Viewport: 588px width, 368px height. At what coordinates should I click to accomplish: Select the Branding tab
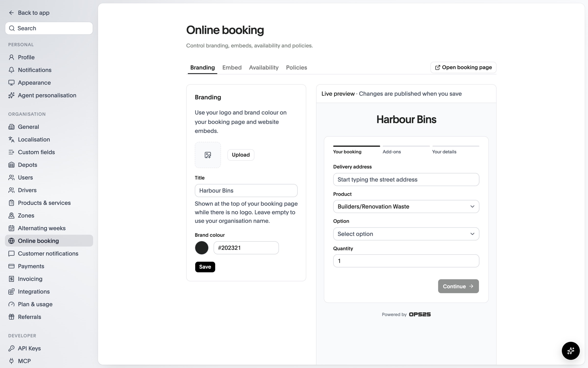coord(202,67)
